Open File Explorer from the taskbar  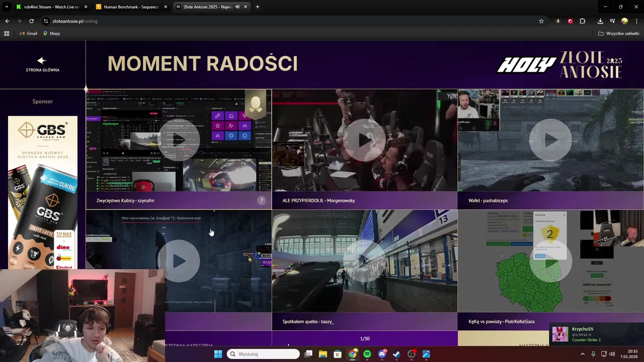[x=323, y=354]
